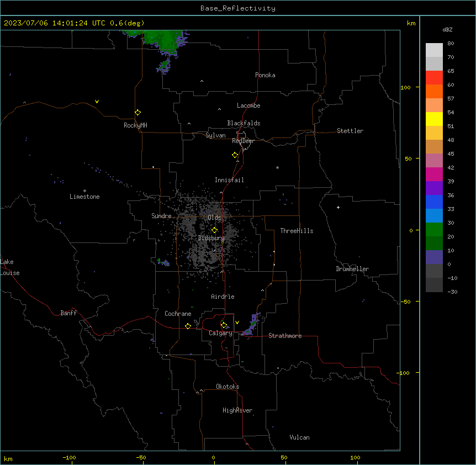Click the Limestone label

[84, 197]
